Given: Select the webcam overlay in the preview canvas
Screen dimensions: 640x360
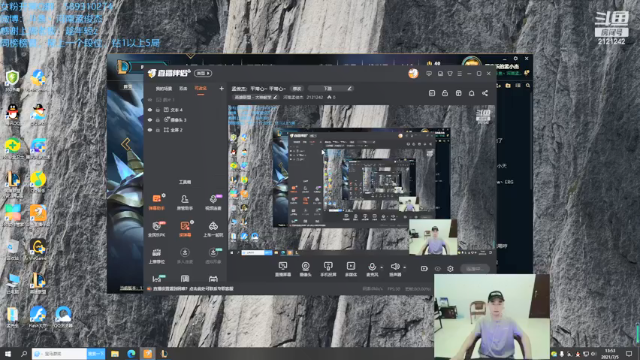Looking at the screenshot, I should [x=433, y=237].
